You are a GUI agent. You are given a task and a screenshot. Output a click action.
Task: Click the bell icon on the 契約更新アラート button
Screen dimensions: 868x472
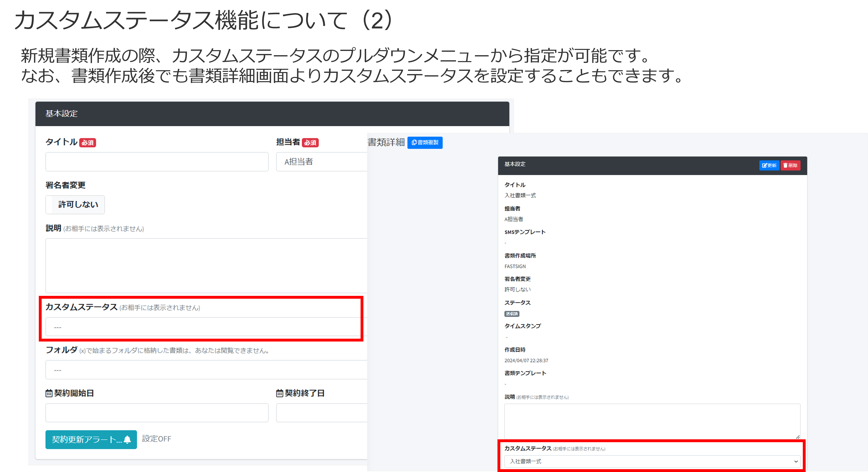tap(127, 439)
